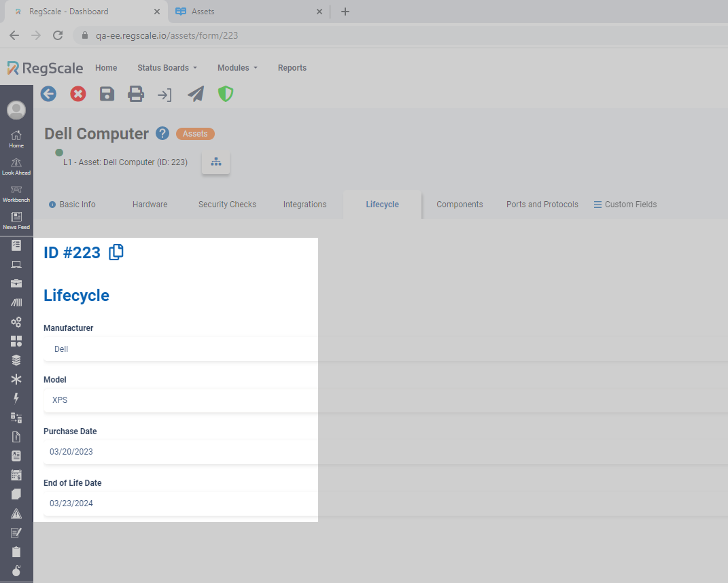The height and width of the screenshot is (583, 728).
Task: Click the green shield icon
Action: (226, 94)
